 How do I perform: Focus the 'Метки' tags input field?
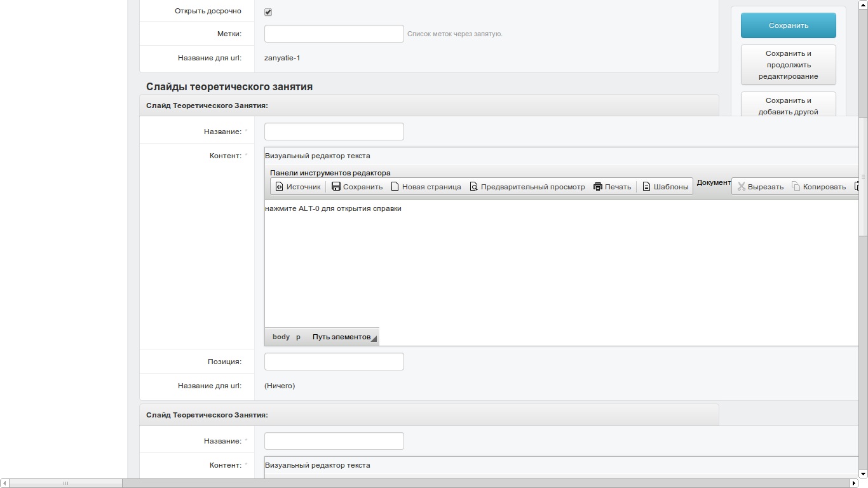pyautogui.click(x=334, y=34)
